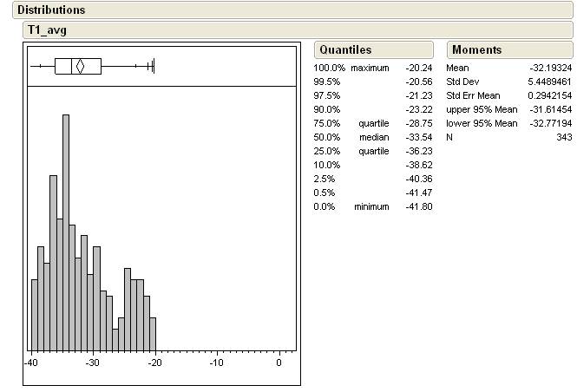Select the maximum quantile row label
This screenshot has width=577, height=392.
click(370, 68)
